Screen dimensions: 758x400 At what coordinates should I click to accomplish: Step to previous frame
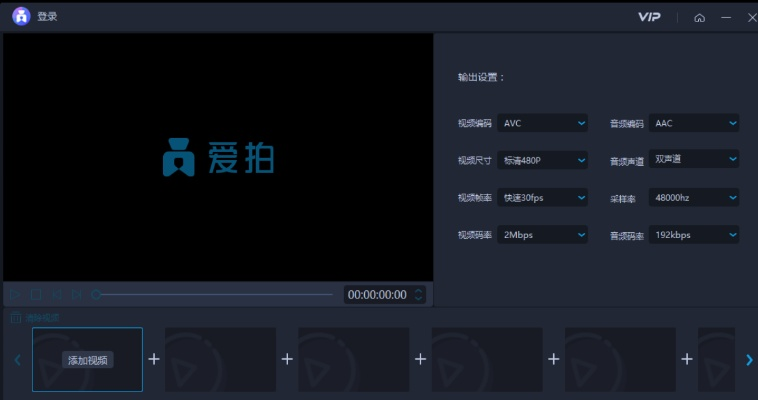pos(57,294)
